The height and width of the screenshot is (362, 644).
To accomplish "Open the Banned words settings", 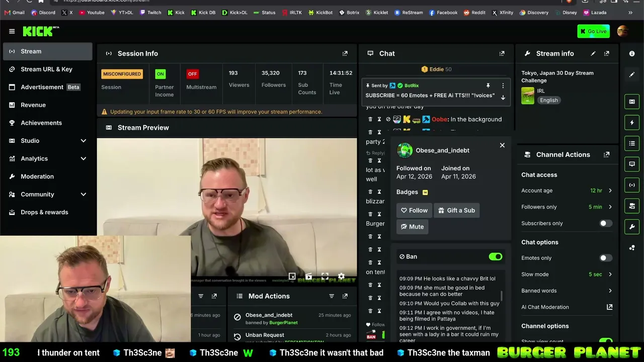I will pyautogui.click(x=567, y=291).
